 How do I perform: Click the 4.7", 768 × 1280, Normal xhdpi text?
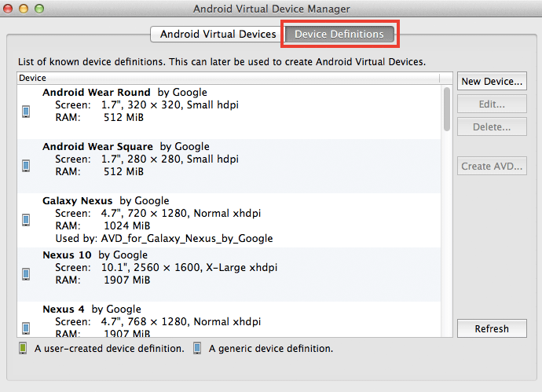pos(181,322)
